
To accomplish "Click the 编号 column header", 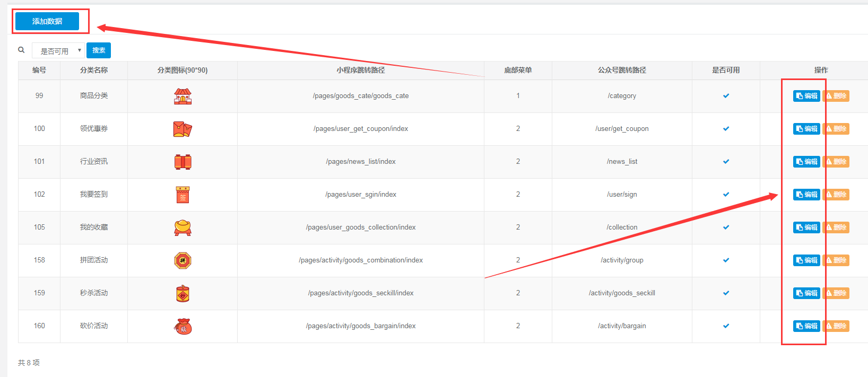I will click(x=39, y=70).
